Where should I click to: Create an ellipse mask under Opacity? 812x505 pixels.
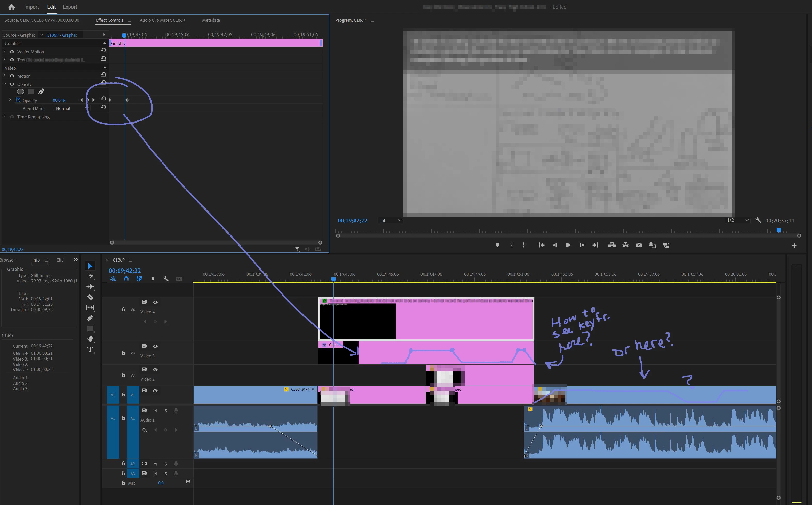tap(20, 92)
